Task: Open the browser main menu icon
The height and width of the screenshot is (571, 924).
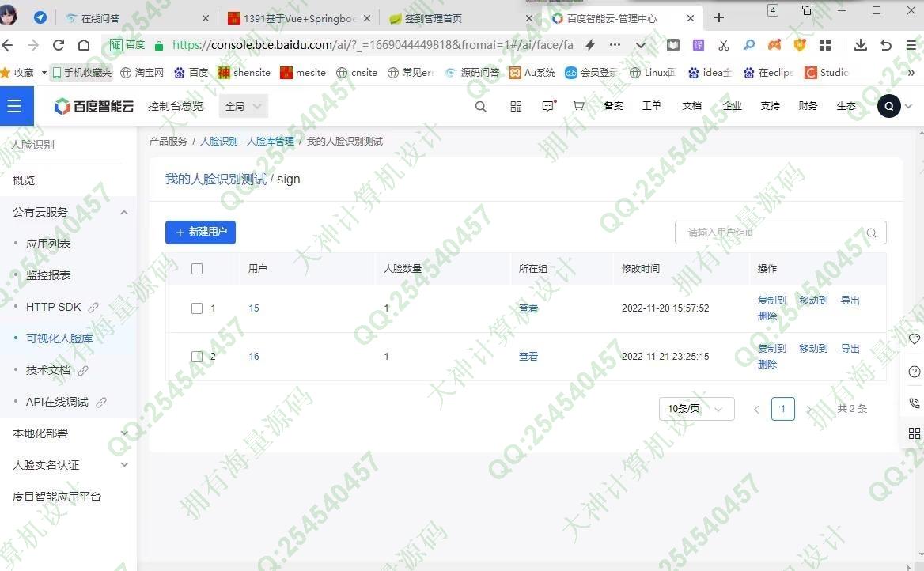Action: pyautogui.click(x=911, y=45)
